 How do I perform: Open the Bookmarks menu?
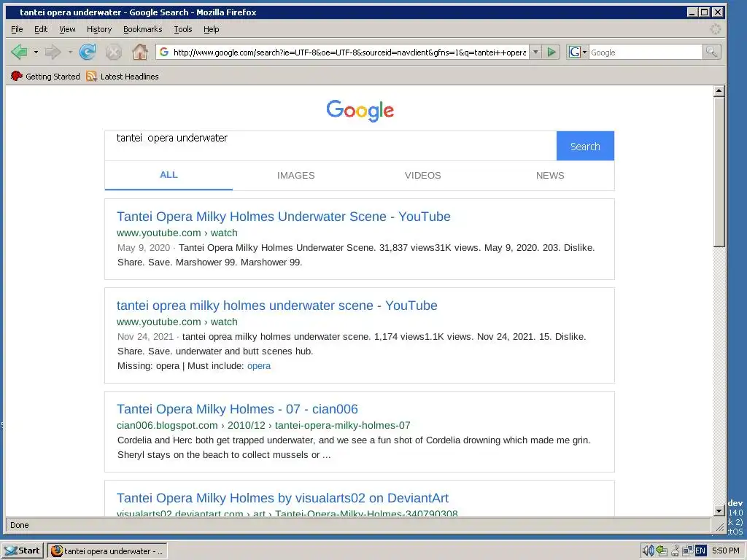pyautogui.click(x=142, y=29)
